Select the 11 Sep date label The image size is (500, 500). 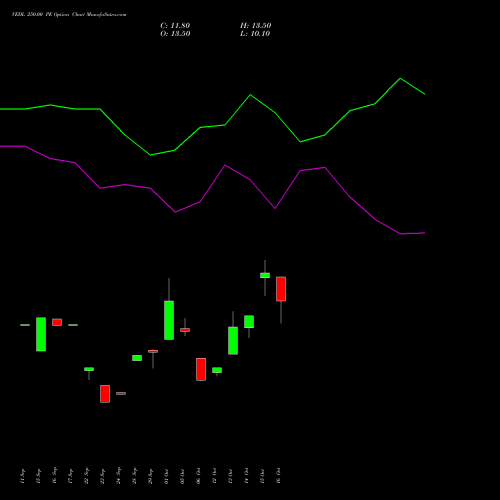pos(22,476)
